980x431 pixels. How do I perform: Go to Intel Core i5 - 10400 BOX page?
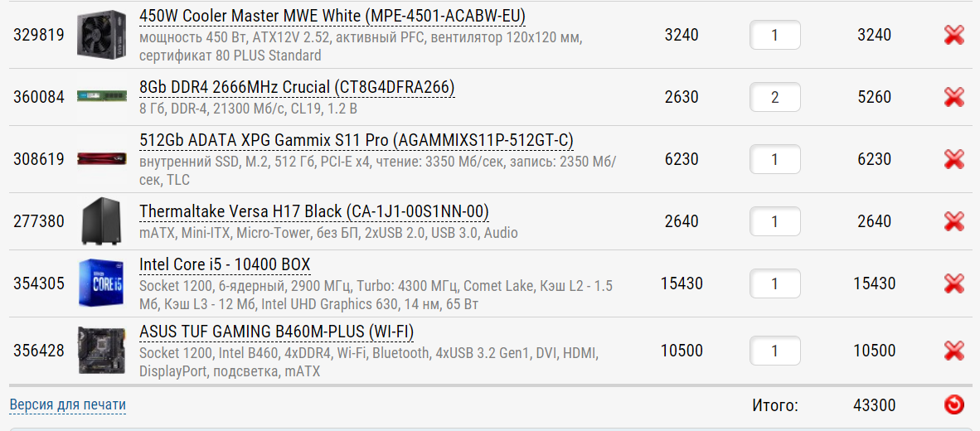(x=225, y=264)
